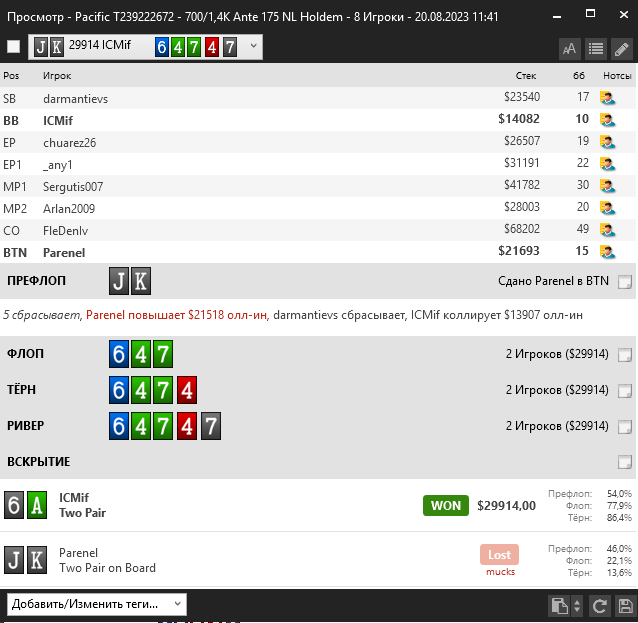This screenshot has width=638, height=623.
Task: Click Two Pair on Board description
Action: (107, 568)
